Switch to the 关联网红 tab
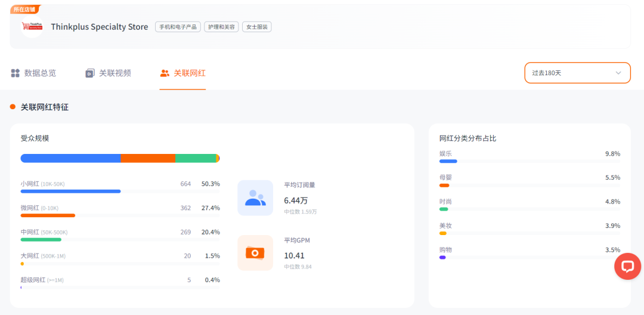This screenshot has height=315, width=644. 183,73
